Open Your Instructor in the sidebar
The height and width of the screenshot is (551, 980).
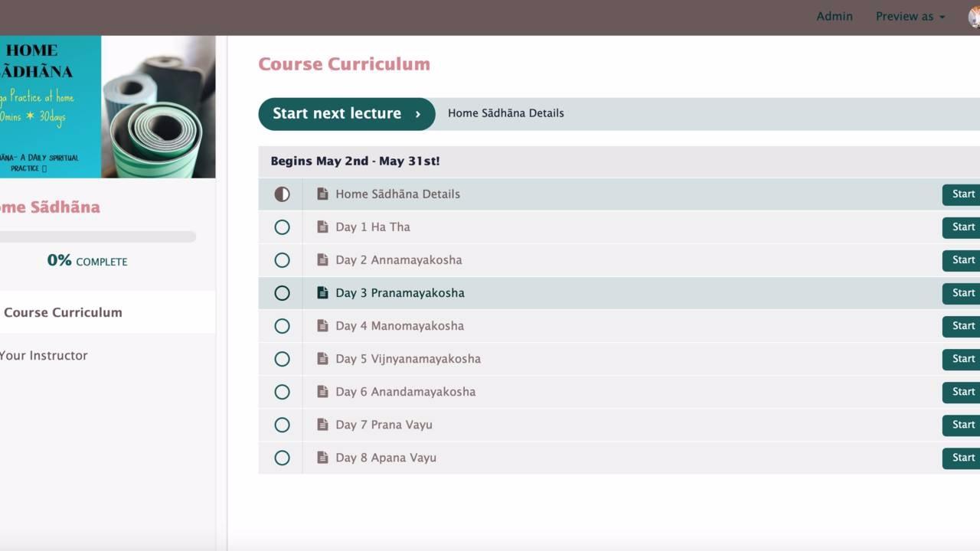(x=44, y=355)
